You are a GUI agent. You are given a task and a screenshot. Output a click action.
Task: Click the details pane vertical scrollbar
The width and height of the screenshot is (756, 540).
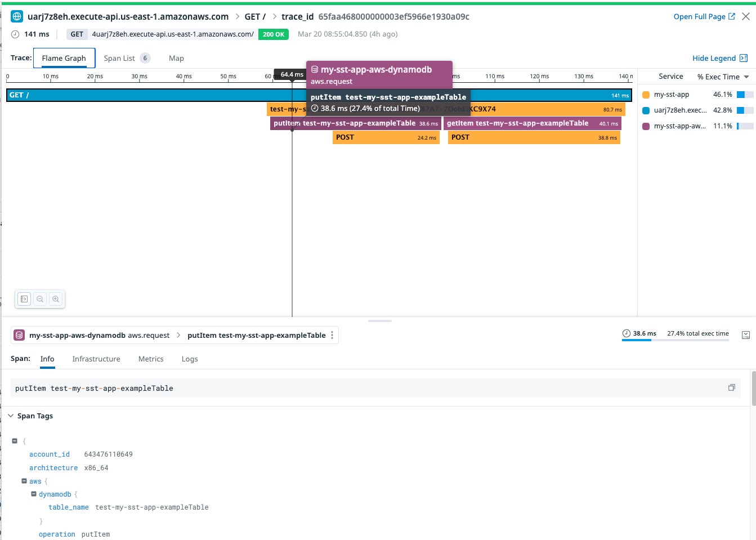click(753, 389)
